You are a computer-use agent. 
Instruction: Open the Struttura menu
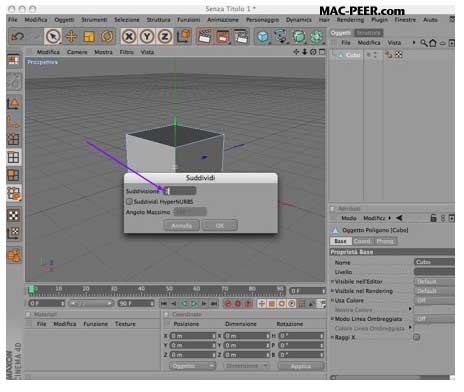pos(158,20)
